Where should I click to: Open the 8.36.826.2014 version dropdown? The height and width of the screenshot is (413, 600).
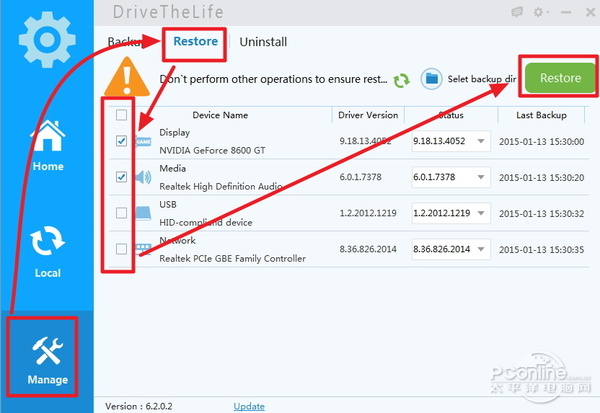[x=451, y=249]
